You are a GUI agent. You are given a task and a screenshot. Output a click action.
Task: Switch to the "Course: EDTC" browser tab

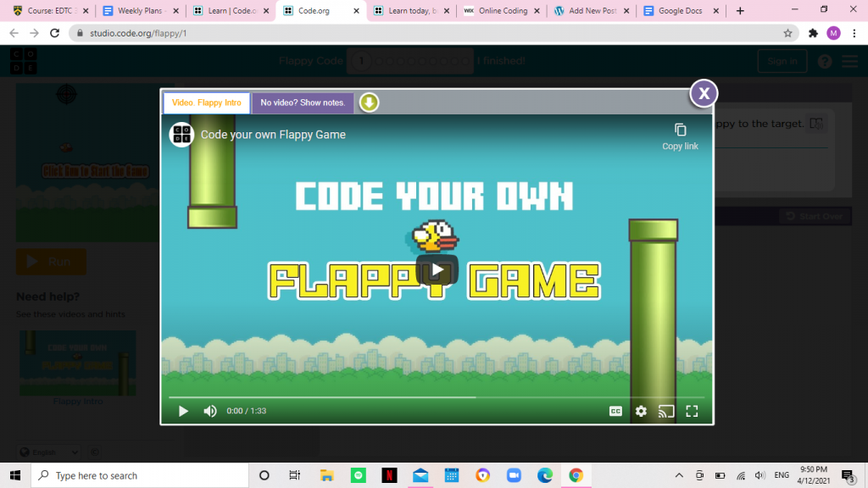(x=50, y=11)
